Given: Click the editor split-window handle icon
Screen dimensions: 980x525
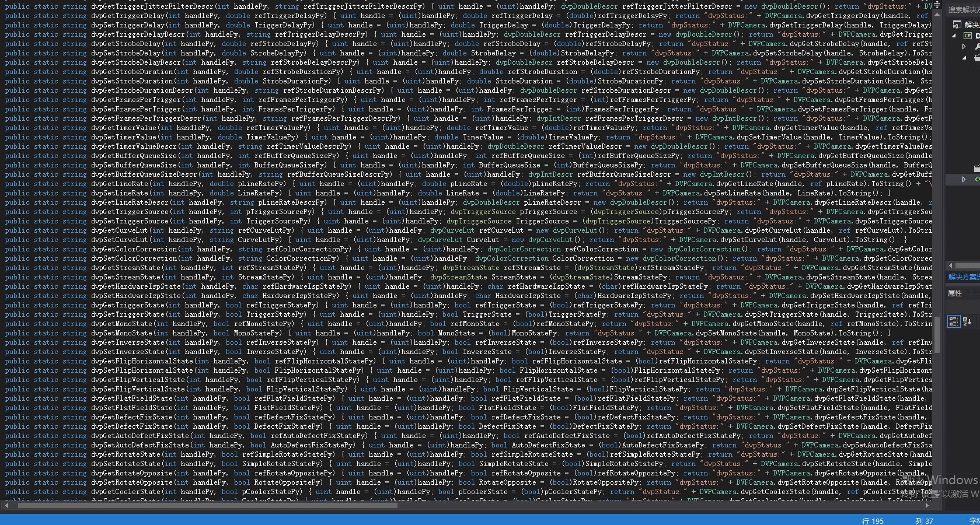Looking at the screenshot, I should 937,4.
